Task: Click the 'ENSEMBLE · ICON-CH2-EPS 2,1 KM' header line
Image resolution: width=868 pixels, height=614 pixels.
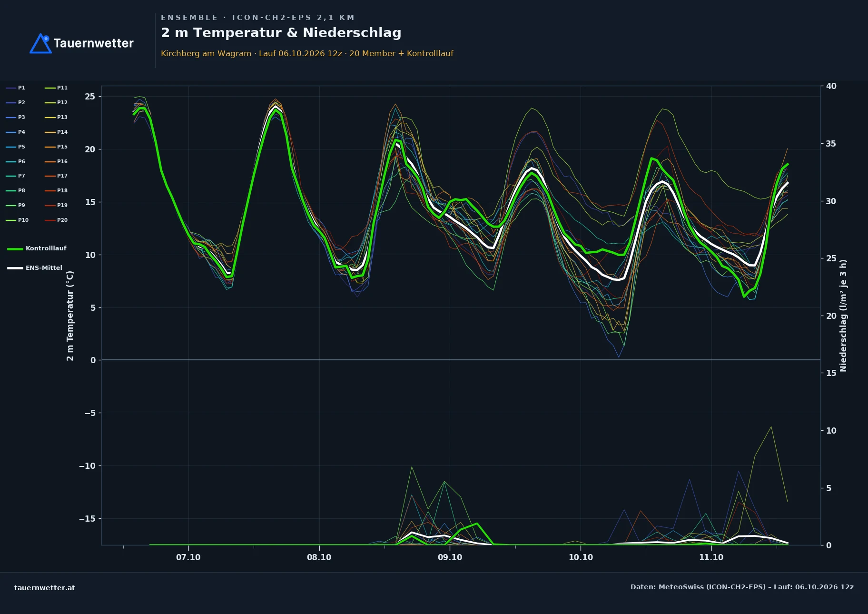Action: [x=258, y=18]
